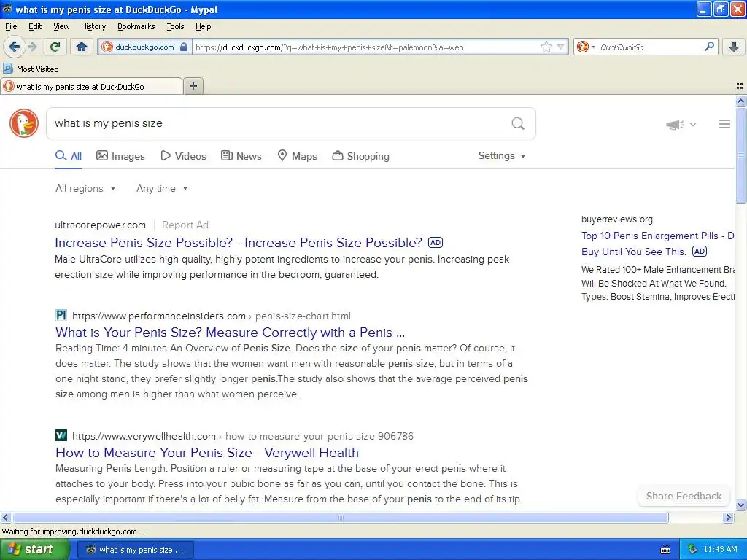Click the performanceinsiders.com result URL
747x560 pixels.
point(212,316)
